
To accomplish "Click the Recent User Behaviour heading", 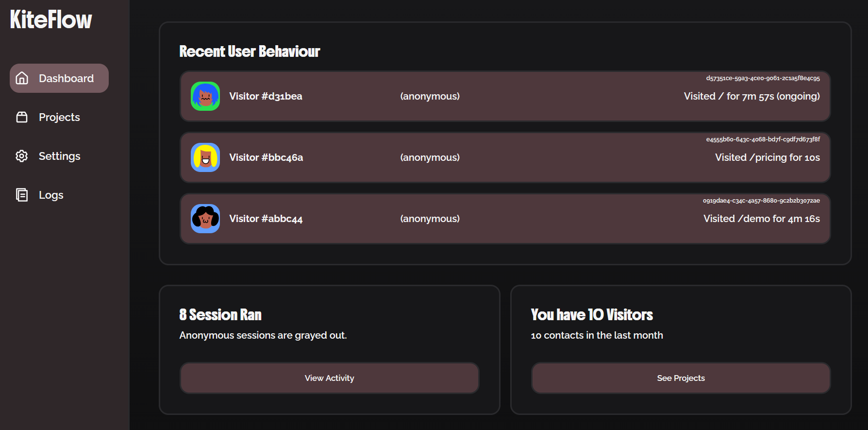I will (x=250, y=52).
